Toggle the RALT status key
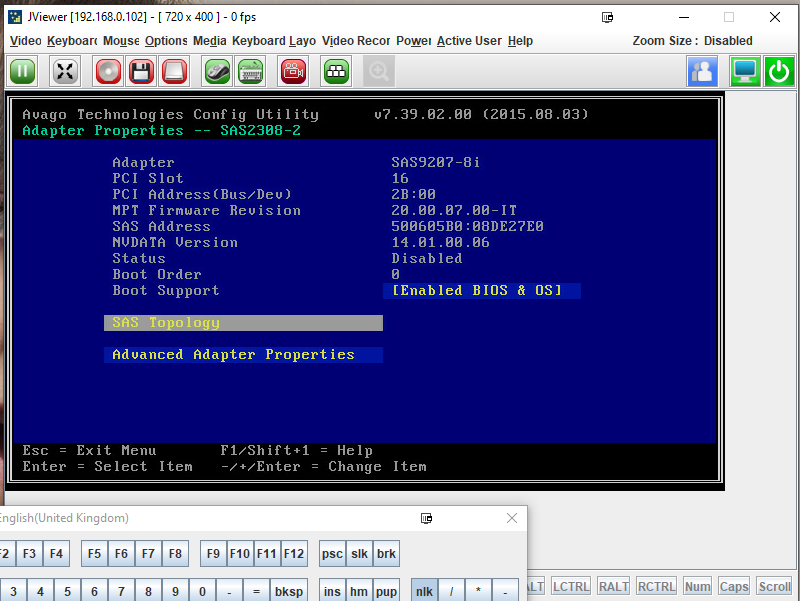Screen dimensions: 800x601 [x=614, y=586]
